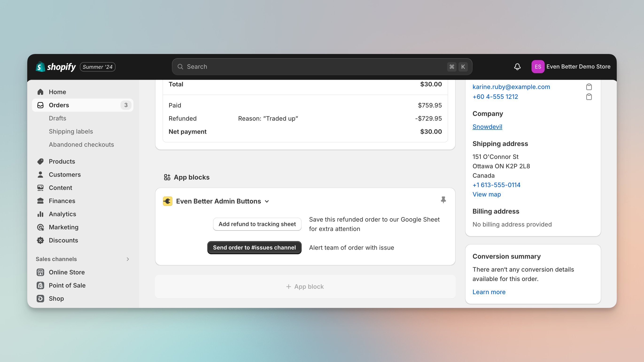Click the 151 O'Connor St address line
644x362 pixels.
495,157
